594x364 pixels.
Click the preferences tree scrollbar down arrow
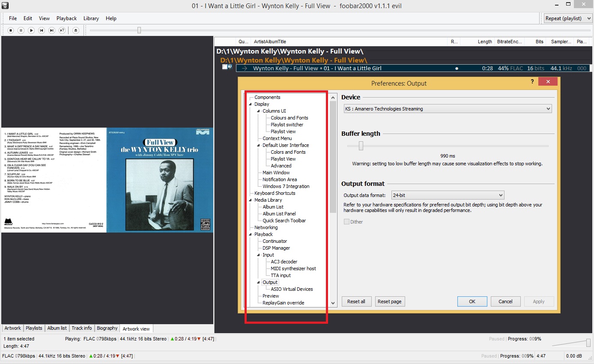point(333,303)
